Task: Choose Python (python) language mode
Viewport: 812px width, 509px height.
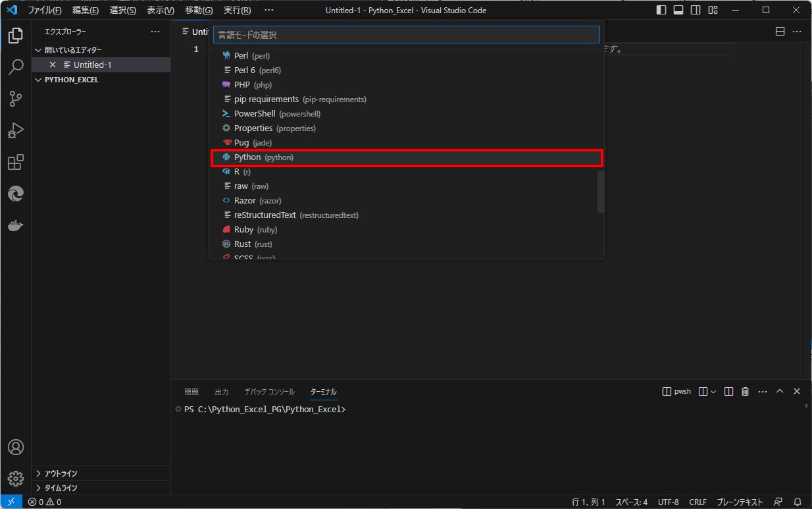Action: [x=407, y=157]
